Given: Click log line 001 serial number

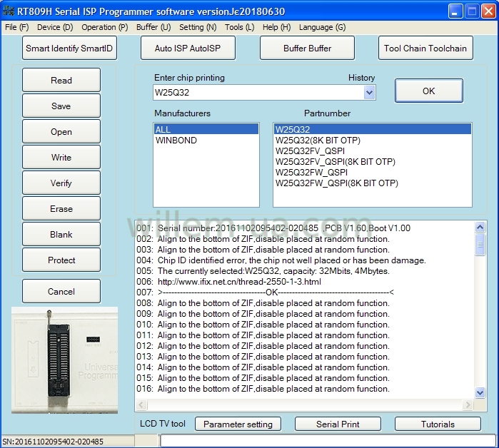Looking at the screenshot, I should pos(273,228).
